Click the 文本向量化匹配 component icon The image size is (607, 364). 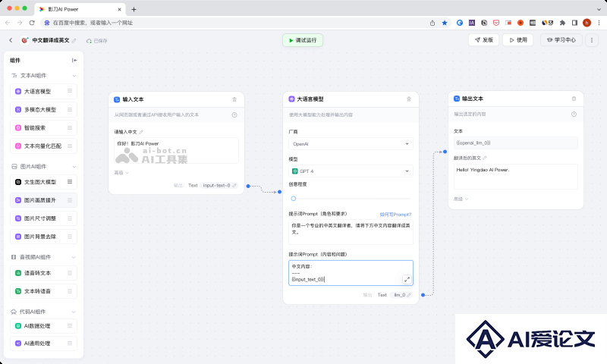[18, 146]
